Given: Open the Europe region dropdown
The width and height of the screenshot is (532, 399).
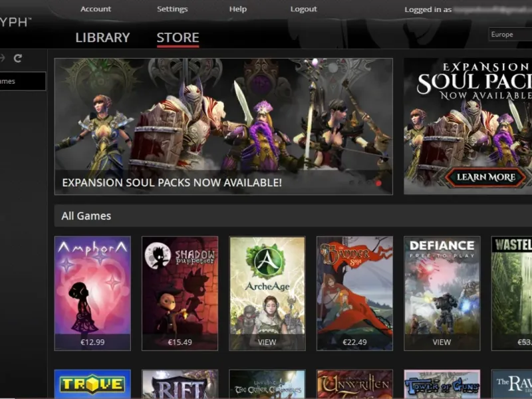Looking at the screenshot, I should 510,35.
